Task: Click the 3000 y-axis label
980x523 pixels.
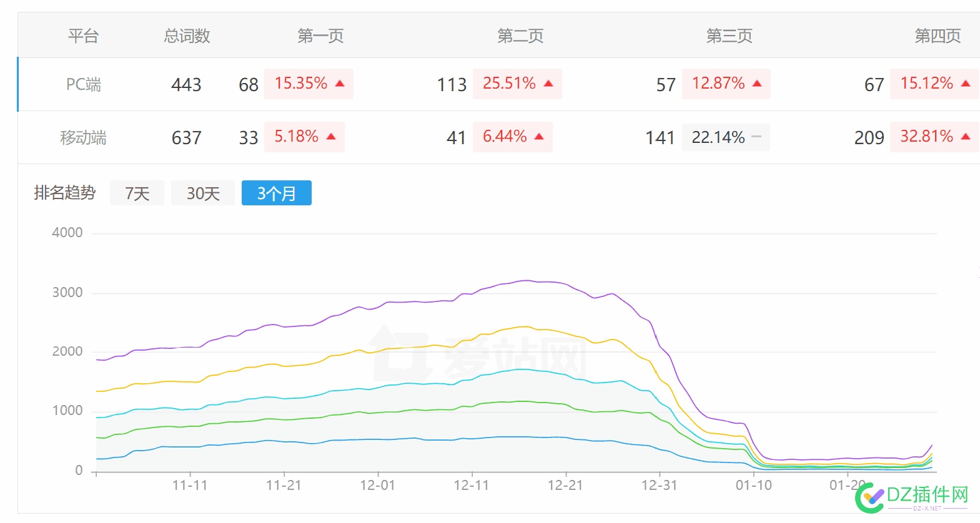Action: [x=67, y=293]
